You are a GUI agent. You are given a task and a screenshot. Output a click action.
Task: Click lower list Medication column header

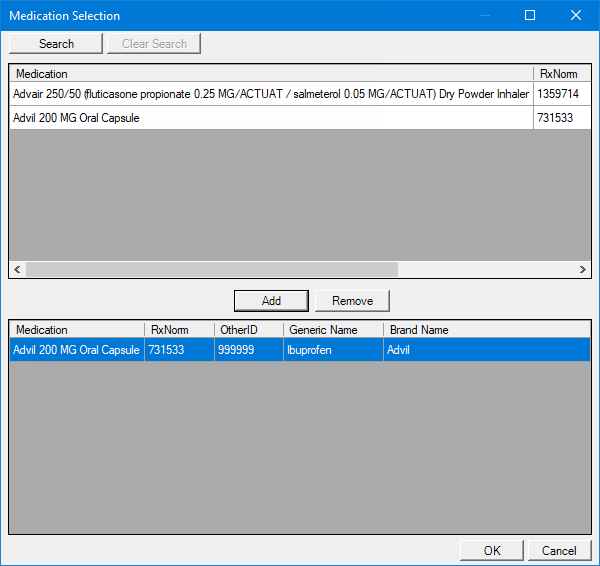click(77, 330)
